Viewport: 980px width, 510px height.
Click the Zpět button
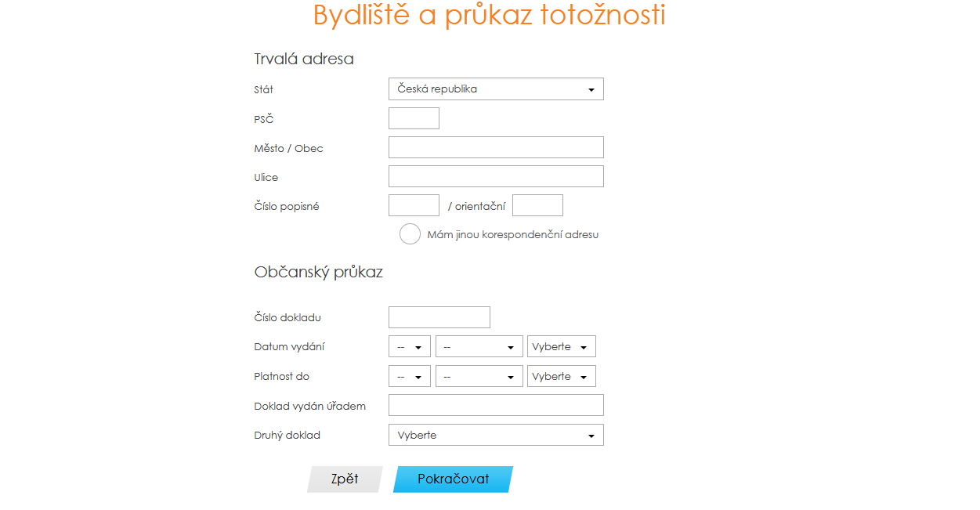[x=344, y=479]
